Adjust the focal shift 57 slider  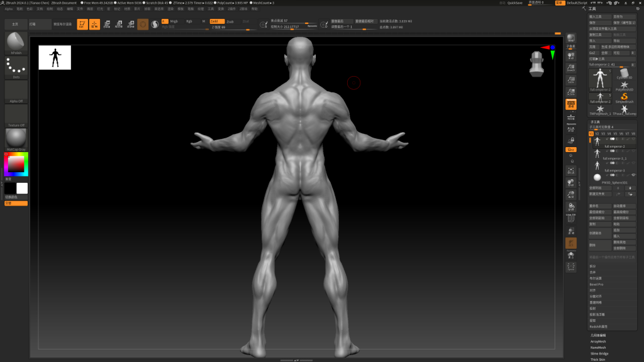[x=294, y=21]
